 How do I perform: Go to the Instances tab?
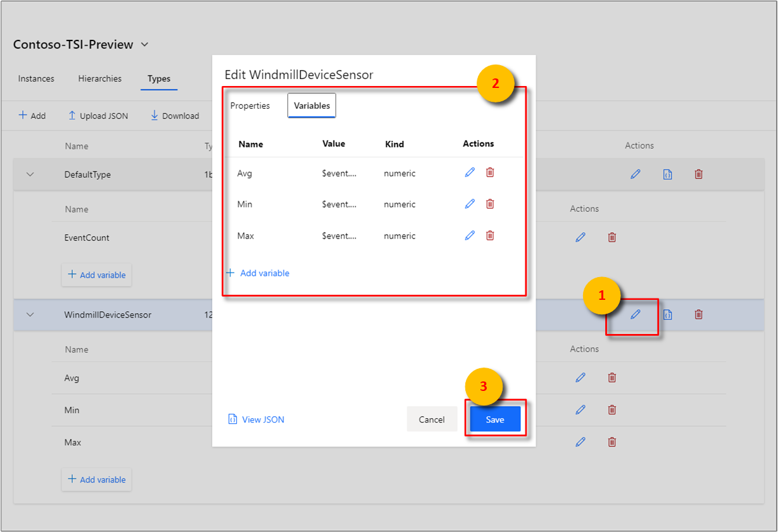pyautogui.click(x=36, y=79)
